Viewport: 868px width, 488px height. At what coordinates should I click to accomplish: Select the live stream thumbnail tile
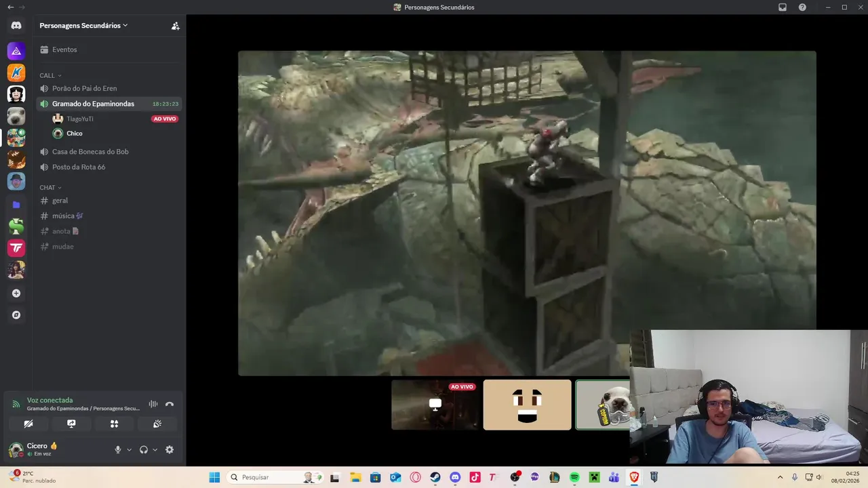coord(435,405)
